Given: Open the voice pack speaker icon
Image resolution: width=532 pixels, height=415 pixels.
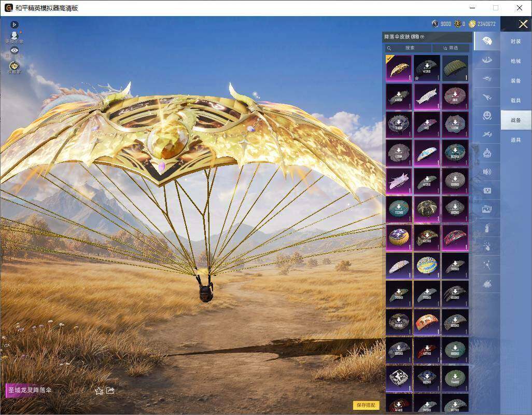Looking at the screenshot, I should point(487,172).
